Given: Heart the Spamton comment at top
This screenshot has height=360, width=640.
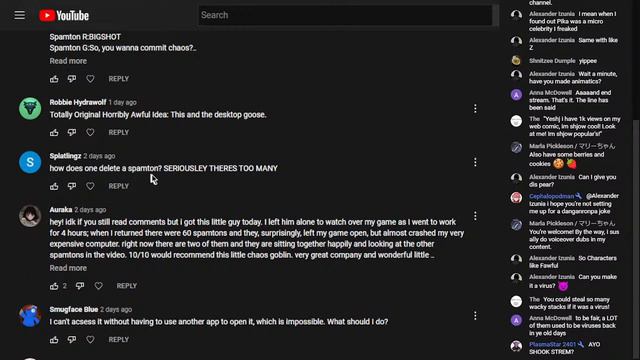Looking at the screenshot, I should 90,79.
